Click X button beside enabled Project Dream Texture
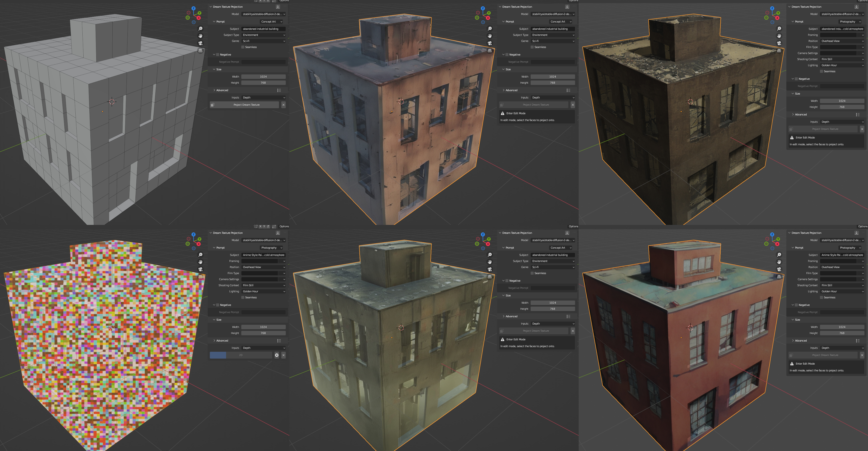 tap(283, 105)
